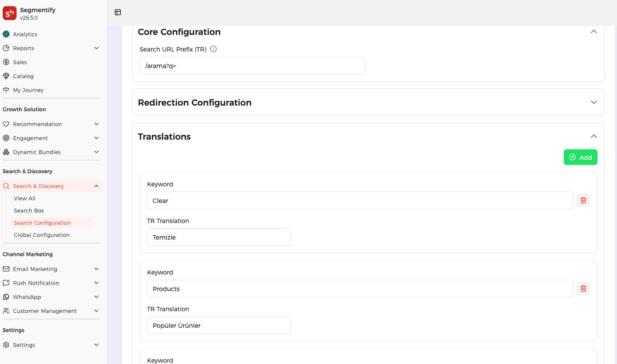Open My Journey from the sidebar icon

(6, 90)
